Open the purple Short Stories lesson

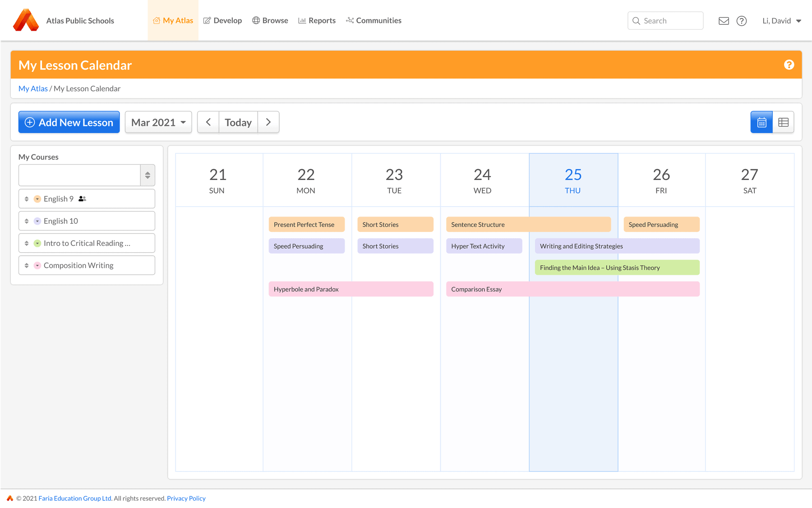395,246
